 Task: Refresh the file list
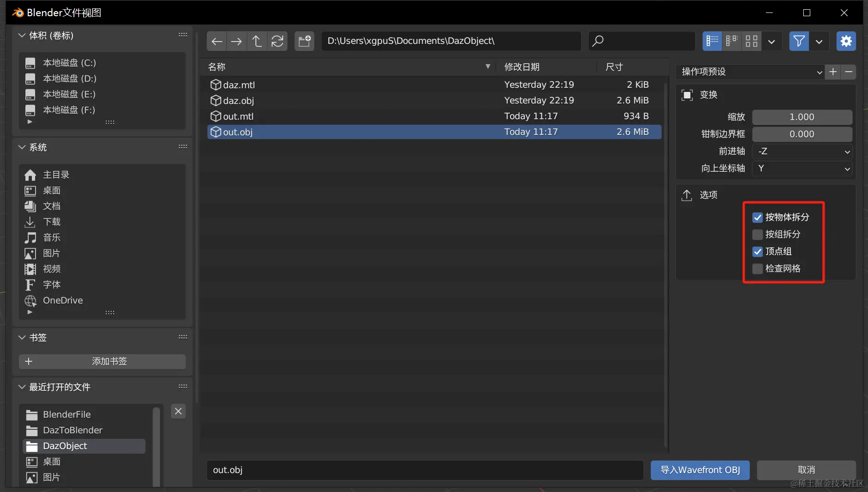[277, 41]
